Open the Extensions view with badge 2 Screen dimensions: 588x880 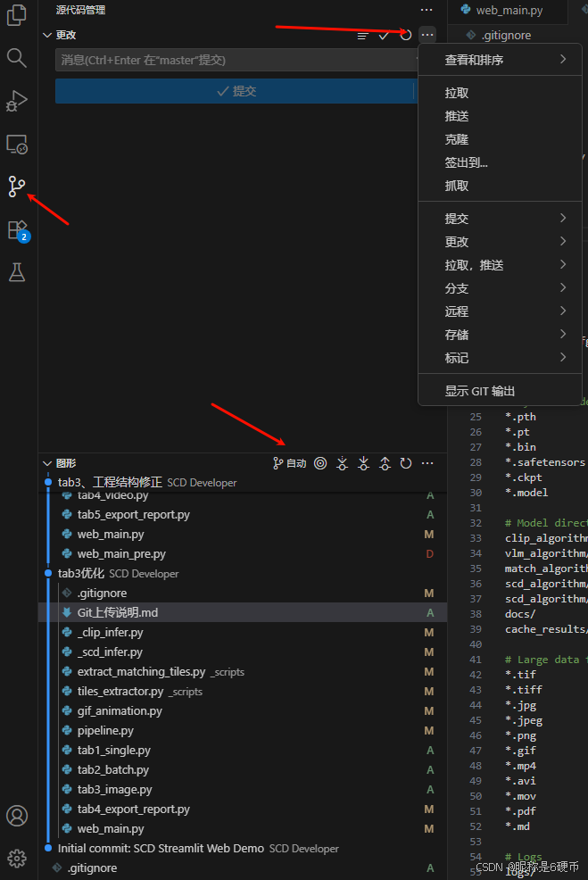pos(17,230)
